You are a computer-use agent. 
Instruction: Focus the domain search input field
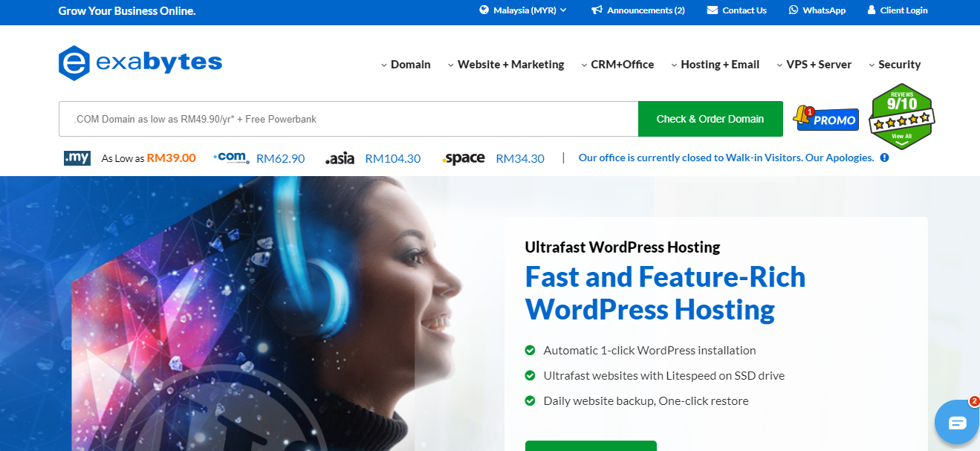point(348,119)
